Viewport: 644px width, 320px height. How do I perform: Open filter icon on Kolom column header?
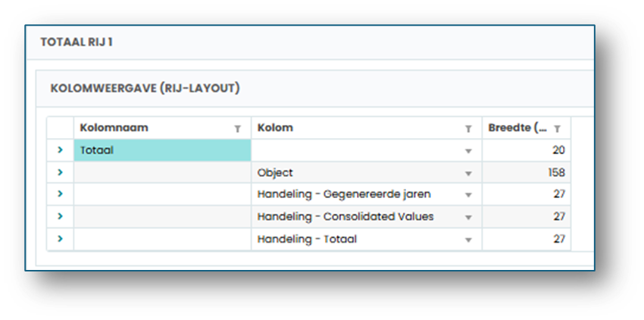coord(468,129)
